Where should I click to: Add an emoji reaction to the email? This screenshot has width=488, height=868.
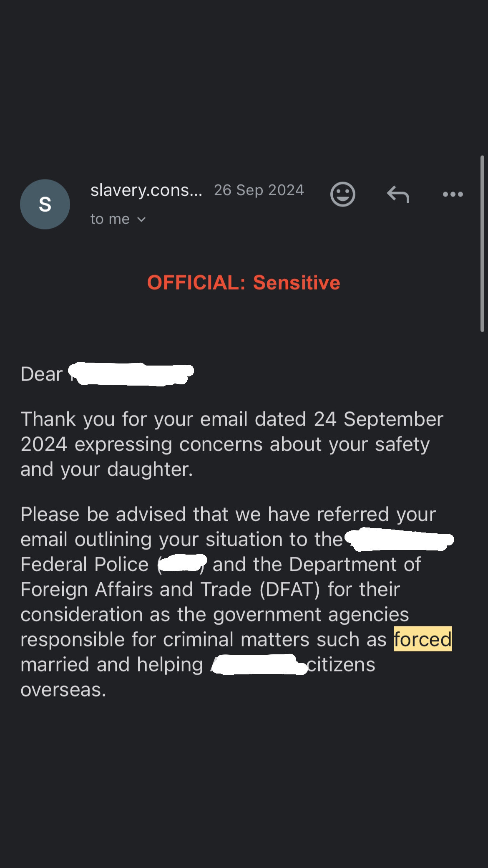pos(342,194)
